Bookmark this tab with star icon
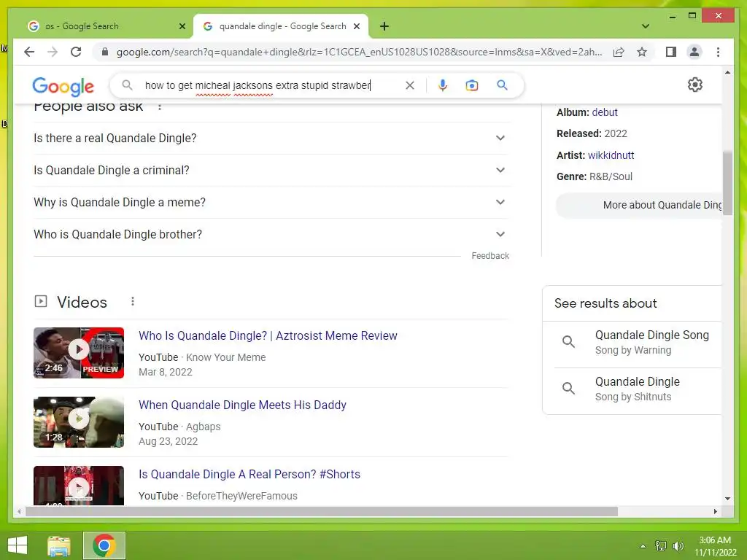Image resolution: width=747 pixels, height=560 pixels. pos(642,52)
